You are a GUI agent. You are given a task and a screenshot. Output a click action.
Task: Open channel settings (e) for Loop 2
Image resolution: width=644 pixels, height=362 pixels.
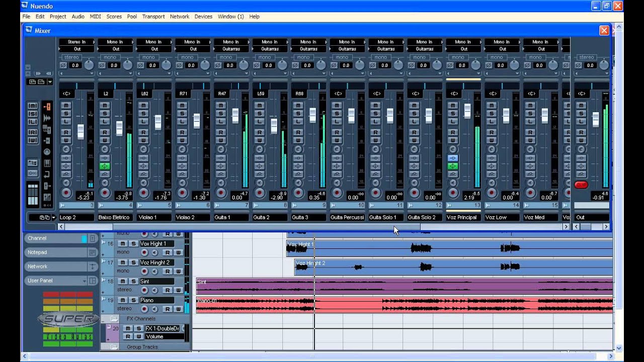tap(66, 149)
